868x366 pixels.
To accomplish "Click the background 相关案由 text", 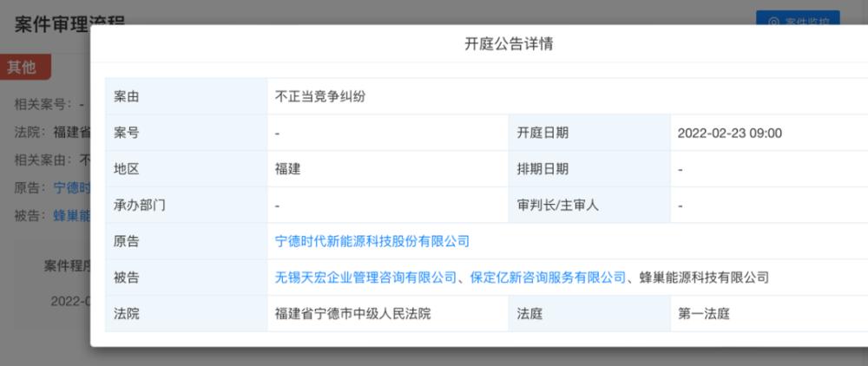I will pos(42,160).
